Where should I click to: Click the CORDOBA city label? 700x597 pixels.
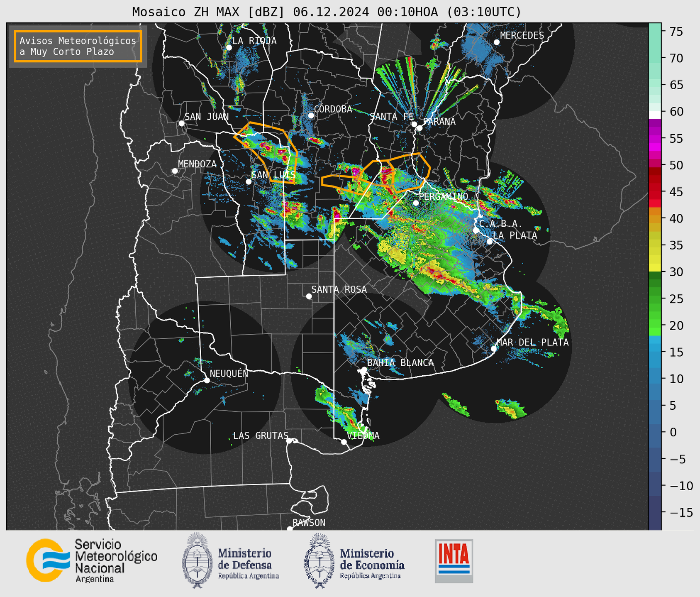pos(333,109)
